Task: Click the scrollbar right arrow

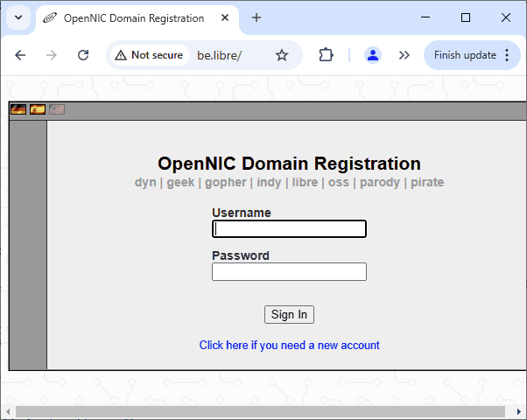Action: (x=518, y=411)
